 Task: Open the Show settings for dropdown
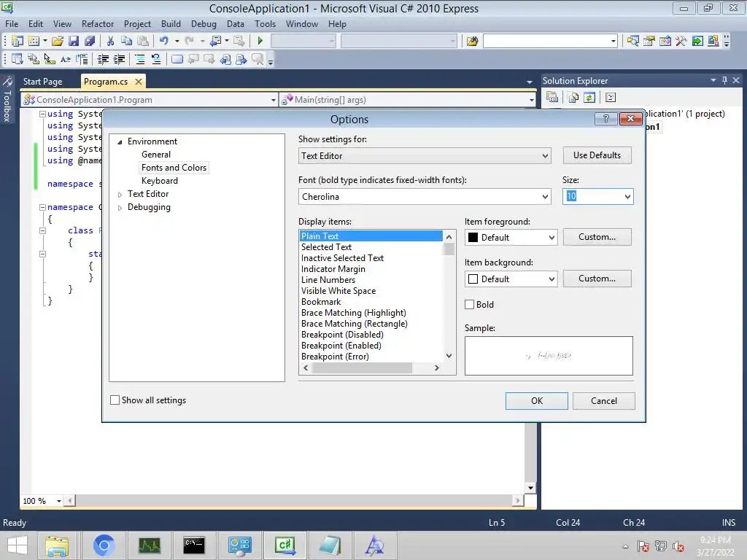click(425, 156)
